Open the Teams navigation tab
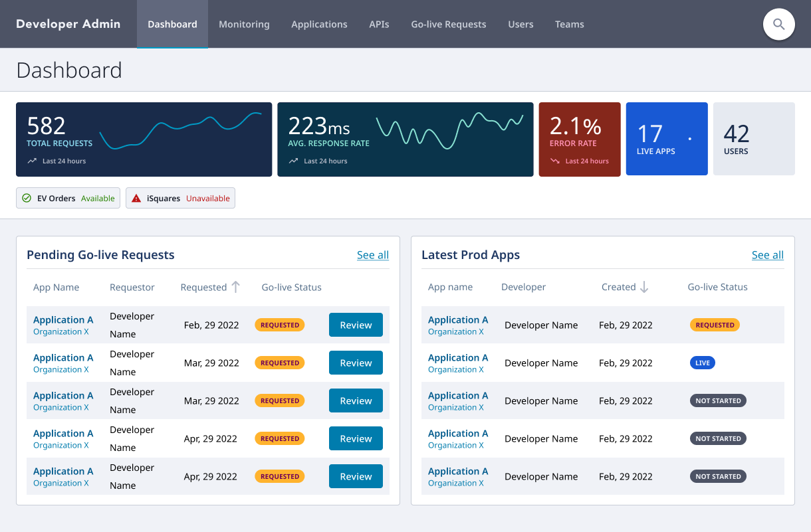Screen dimensions: 811x532 [569, 25]
